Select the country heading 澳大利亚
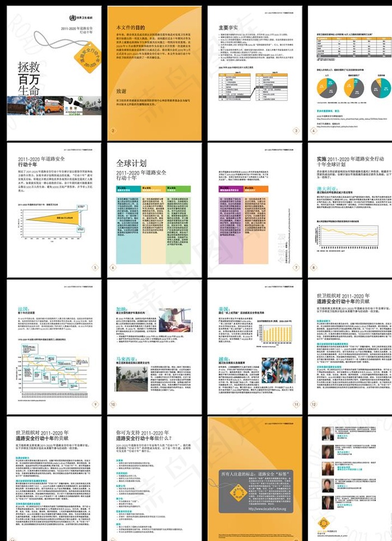Image resolution: width=392 pixels, height=541 pixels. pos(329,189)
